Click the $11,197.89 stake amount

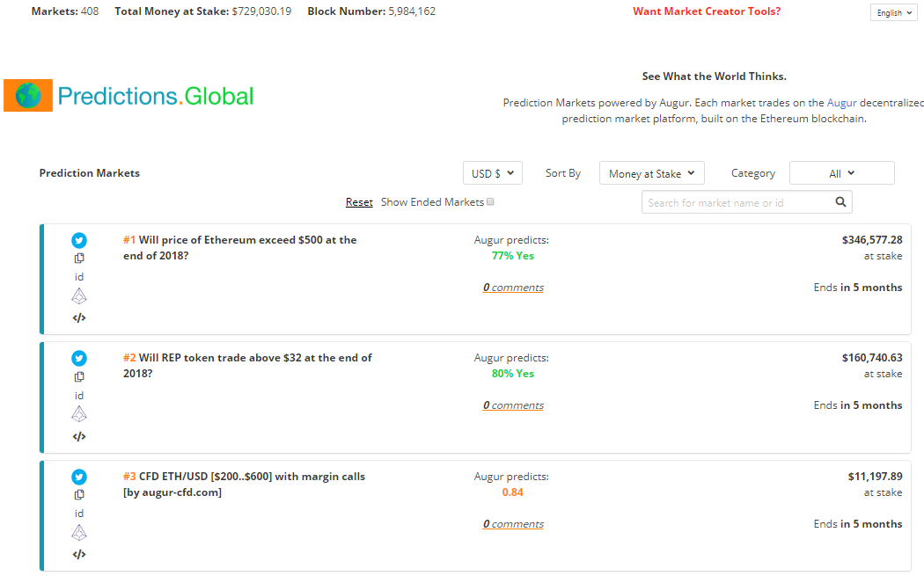point(875,477)
